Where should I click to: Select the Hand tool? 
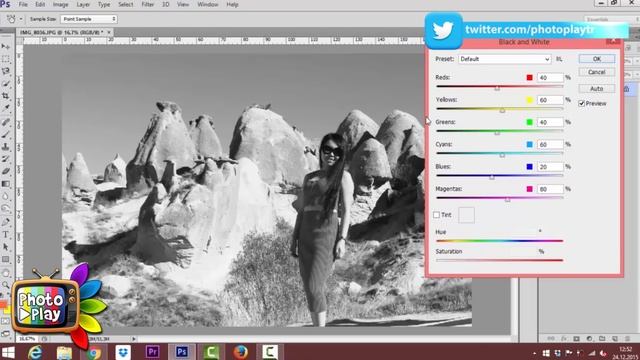click(x=6, y=273)
